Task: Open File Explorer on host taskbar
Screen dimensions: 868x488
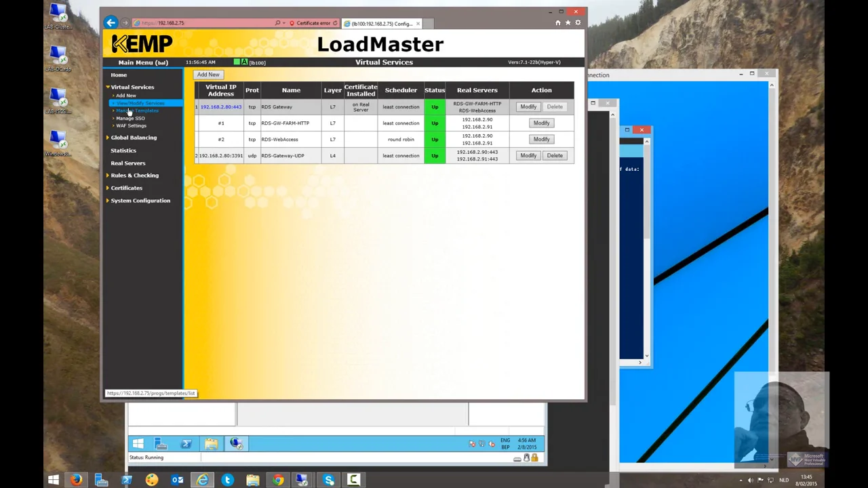Action: [253, 481]
